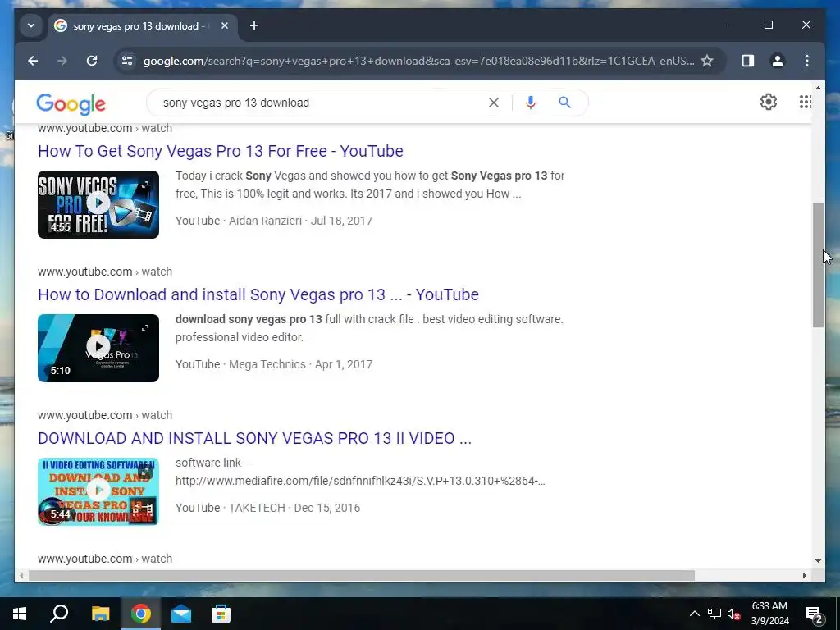This screenshot has height=630, width=840.
Task: Click the forward navigation arrow
Action: (x=62, y=61)
